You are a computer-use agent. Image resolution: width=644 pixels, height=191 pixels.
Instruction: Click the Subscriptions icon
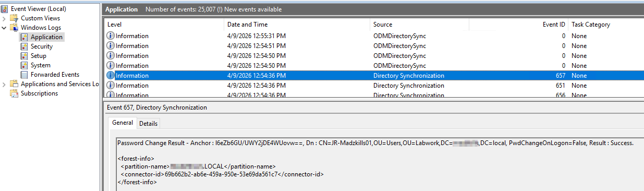click(15, 93)
